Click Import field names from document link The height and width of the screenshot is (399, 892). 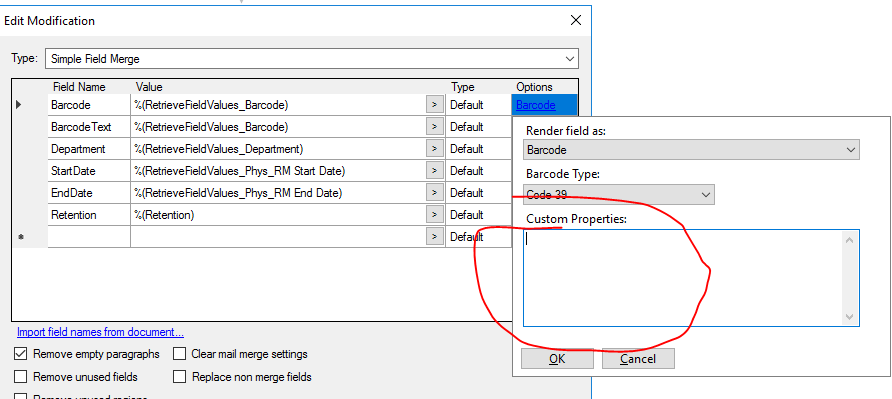(x=100, y=332)
